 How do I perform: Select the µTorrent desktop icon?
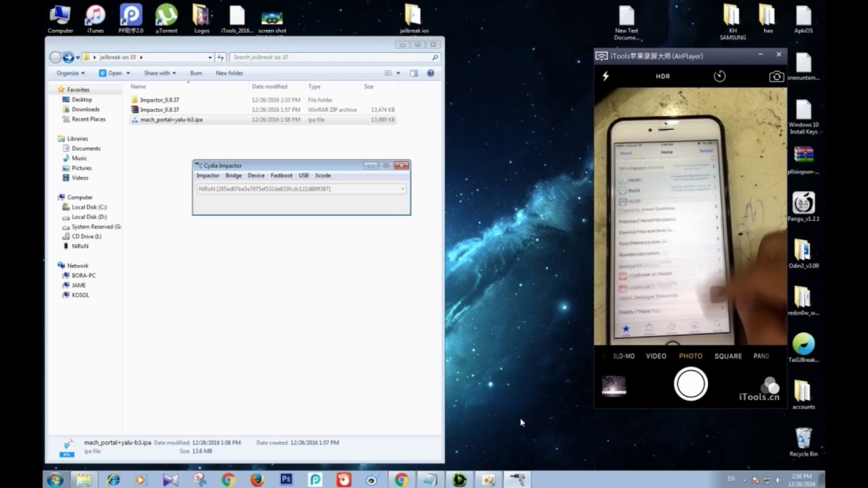point(166,19)
